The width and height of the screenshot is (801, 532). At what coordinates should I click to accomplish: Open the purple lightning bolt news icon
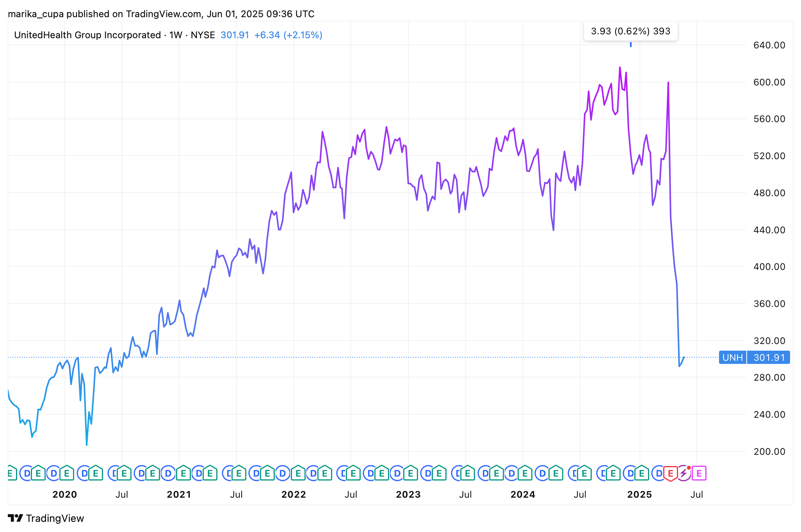pos(684,473)
